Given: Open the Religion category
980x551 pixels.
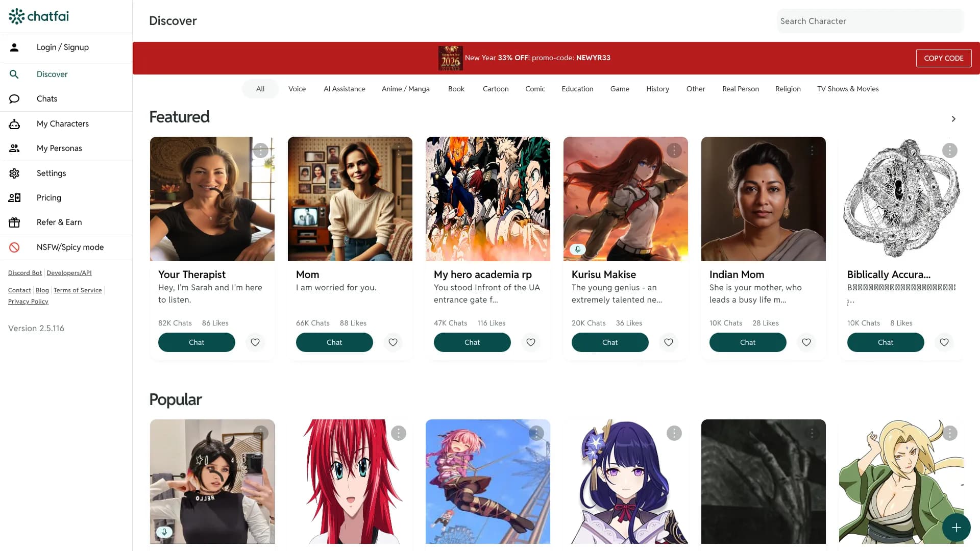Looking at the screenshot, I should click(x=788, y=89).
